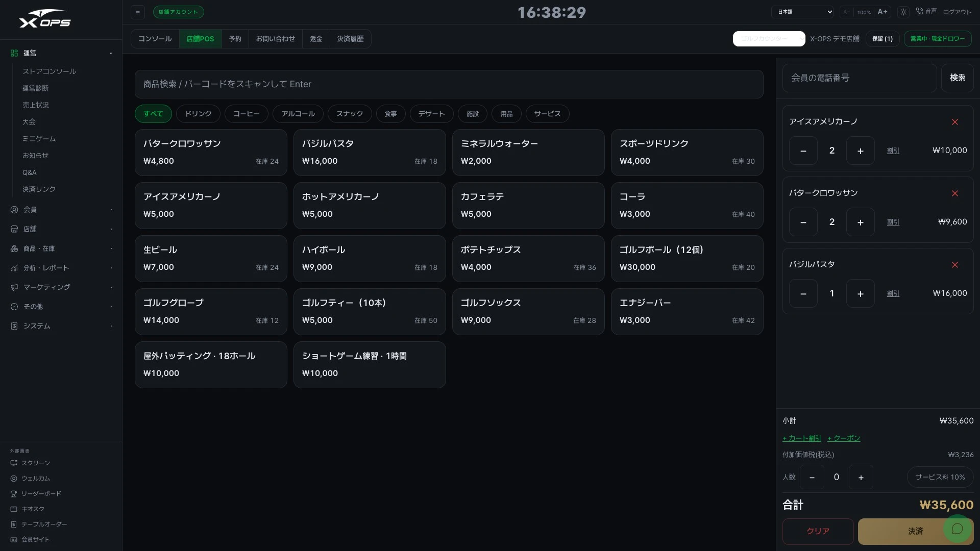Expand the マーケティング sidebar section

pos(61,287)
